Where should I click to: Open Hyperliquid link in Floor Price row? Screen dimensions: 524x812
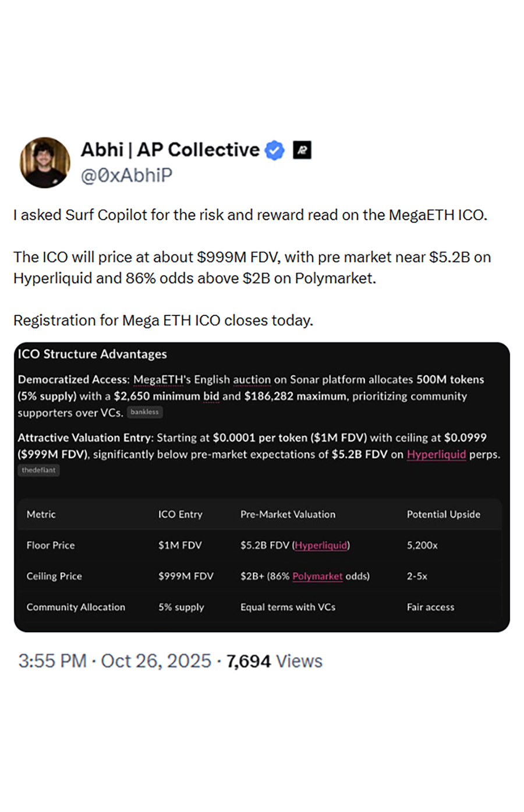(321, 545)
